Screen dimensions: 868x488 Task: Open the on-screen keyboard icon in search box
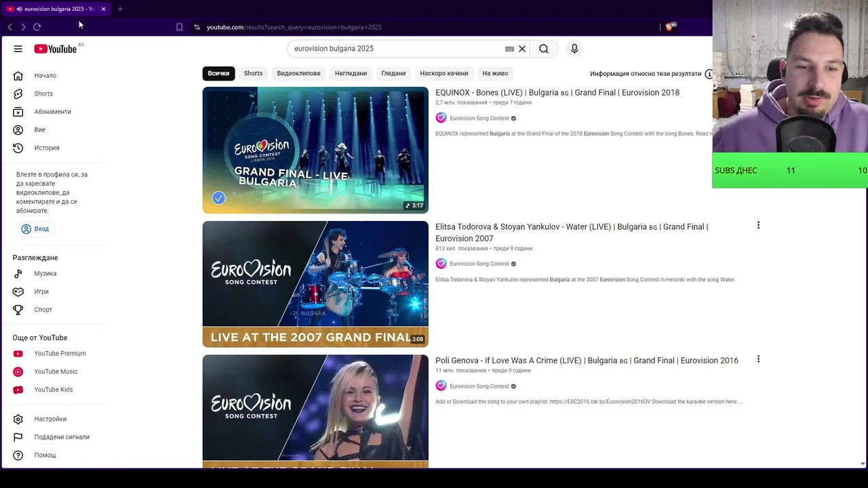509,49
